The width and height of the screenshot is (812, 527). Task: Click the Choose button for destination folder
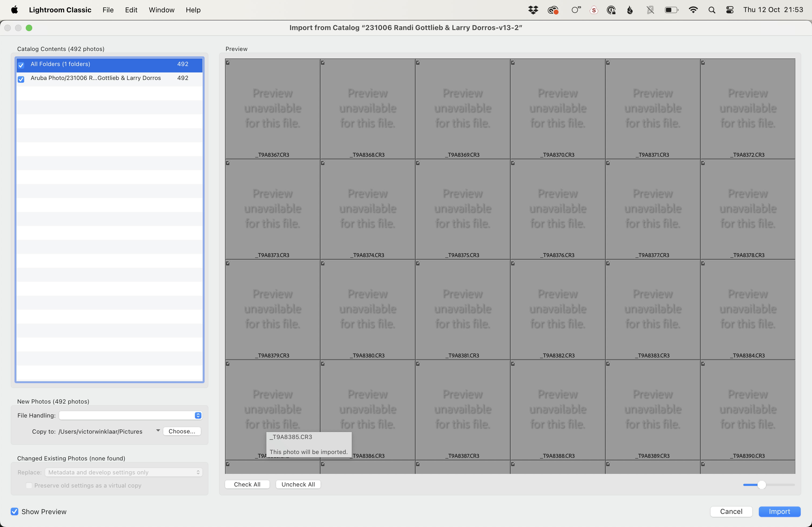pyautogui.click(x=182, y=431)
